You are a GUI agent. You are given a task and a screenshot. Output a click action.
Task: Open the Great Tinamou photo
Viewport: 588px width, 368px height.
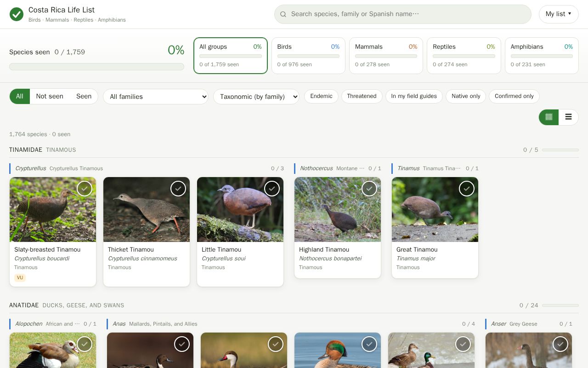435,210
